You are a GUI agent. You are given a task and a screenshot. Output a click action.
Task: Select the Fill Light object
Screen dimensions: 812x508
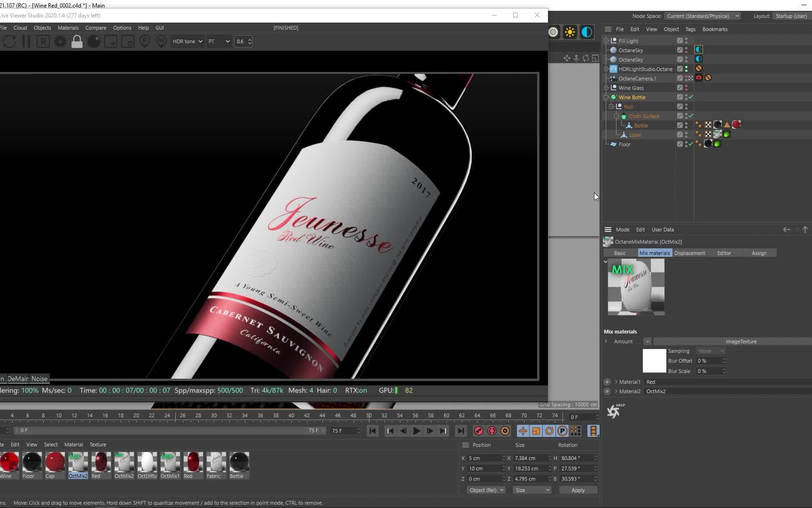click(628, 41)
